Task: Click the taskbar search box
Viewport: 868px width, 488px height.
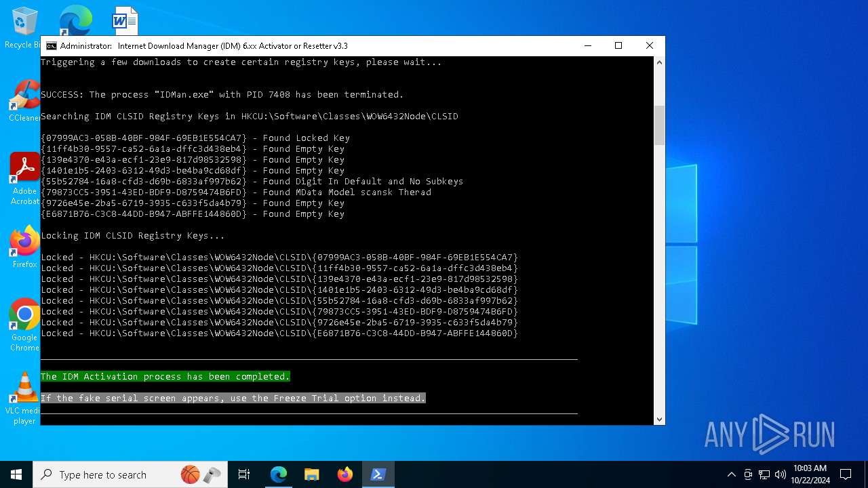Action: (129, 474)
